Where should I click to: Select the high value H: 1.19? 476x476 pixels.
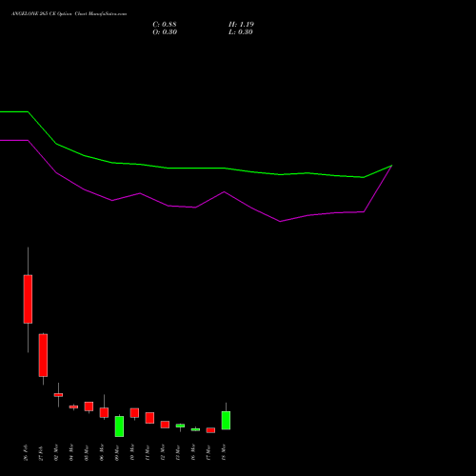pos(241,25)
